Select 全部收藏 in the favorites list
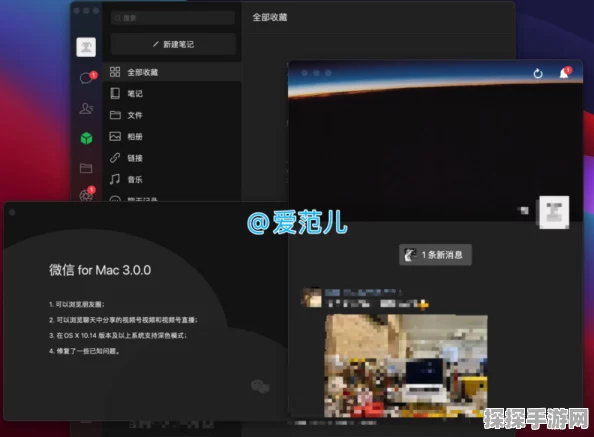Viewport: 594px width, 437px height. click(x=172, y=72)
